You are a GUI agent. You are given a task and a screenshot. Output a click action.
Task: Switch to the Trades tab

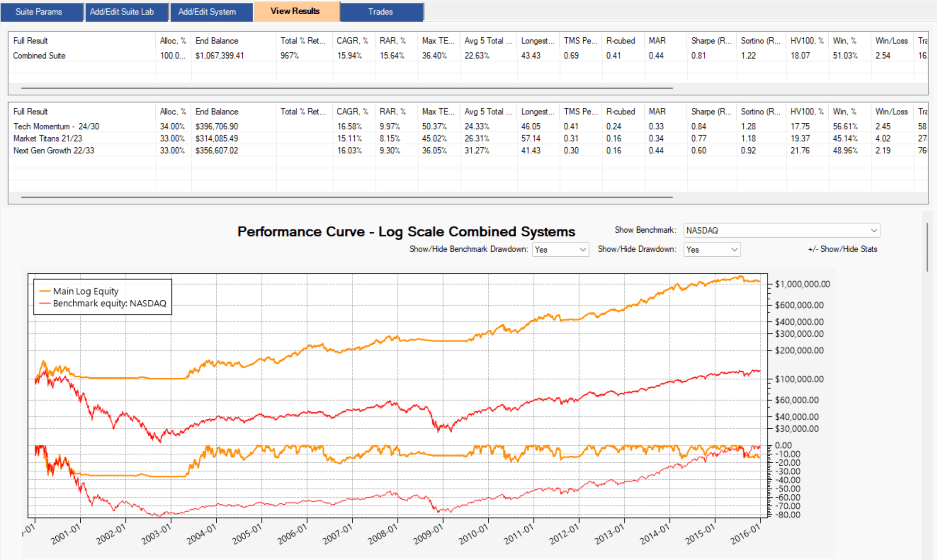(380, 12)
